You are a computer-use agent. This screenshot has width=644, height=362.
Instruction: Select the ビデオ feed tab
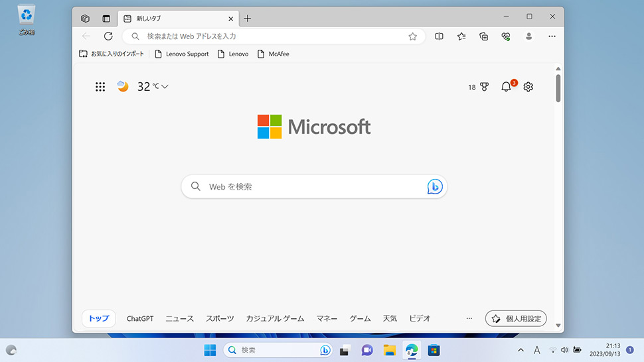coord(420,318)
